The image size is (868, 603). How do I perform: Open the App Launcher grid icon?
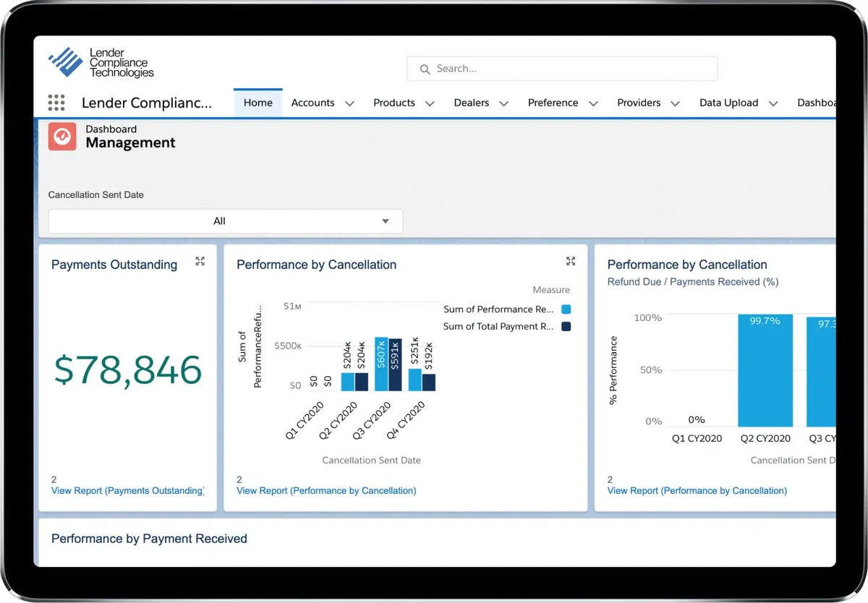pos(56,103)
